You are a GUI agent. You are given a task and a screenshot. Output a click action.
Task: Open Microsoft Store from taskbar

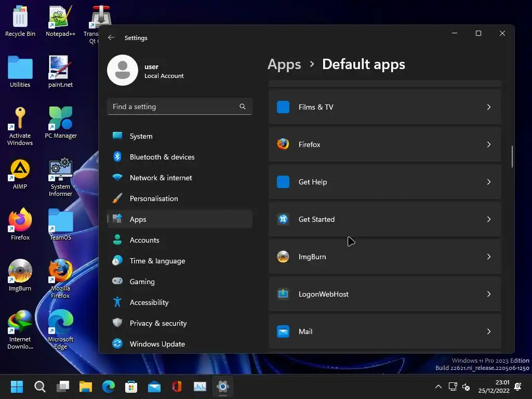tap(131, 387)
